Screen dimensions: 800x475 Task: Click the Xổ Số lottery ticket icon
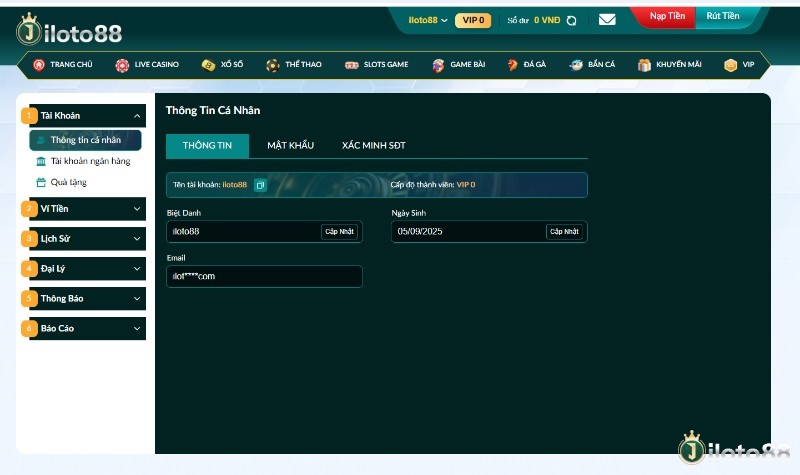pos(208,65)
